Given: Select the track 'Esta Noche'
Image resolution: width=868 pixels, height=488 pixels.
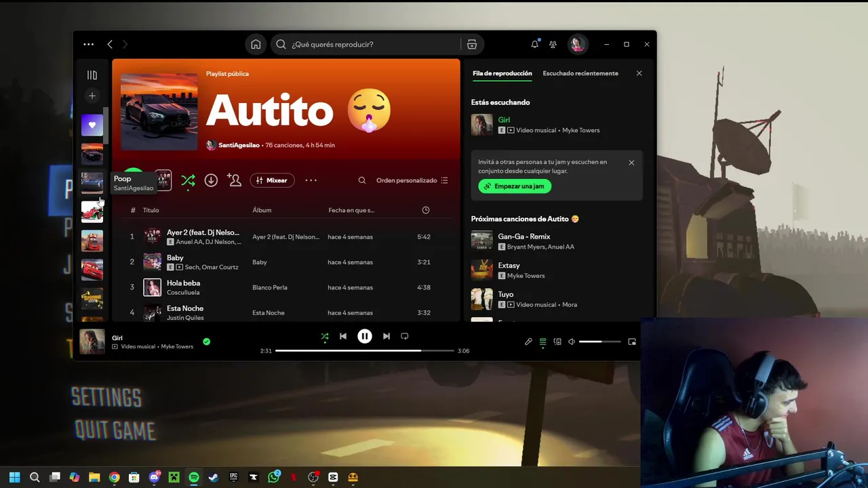Looking at the screenshot, I should [x=285, y=312].
